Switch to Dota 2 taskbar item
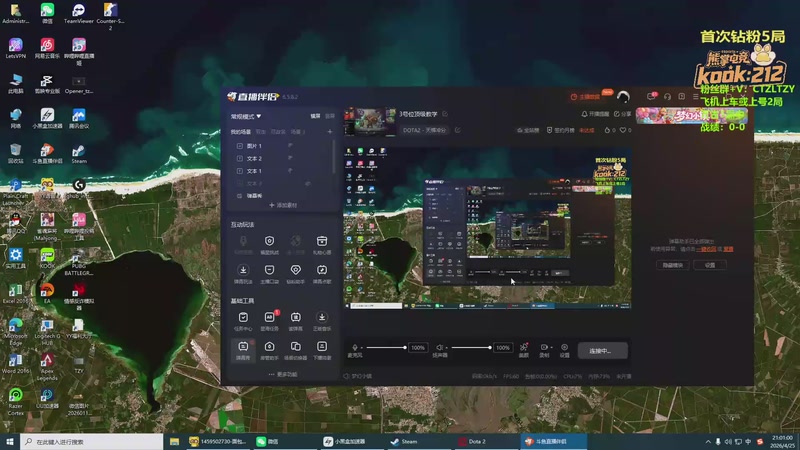This screenshot has width=800, height=450. pyautogui.click(x=486, y=441)
